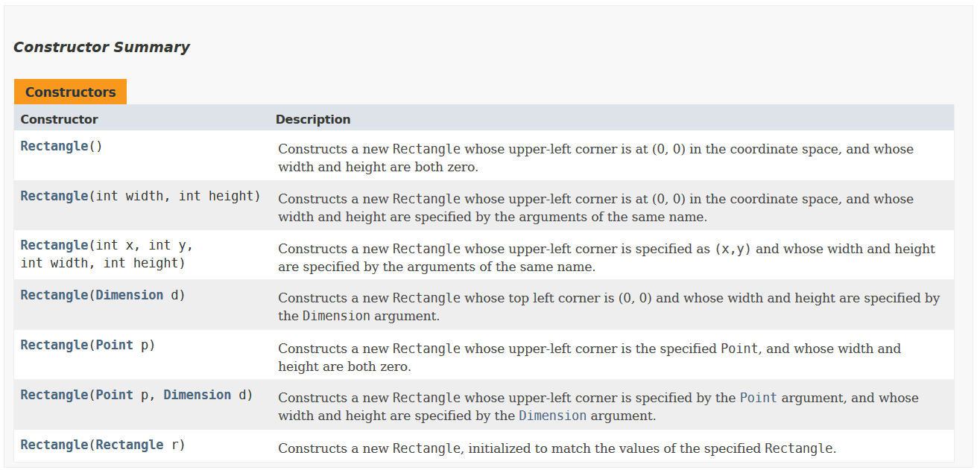Image resolution: width=980 pixels, height=470 pixels.
Task: Follow the Rectangle parameter type link before r
Action: tap(129, 445)
